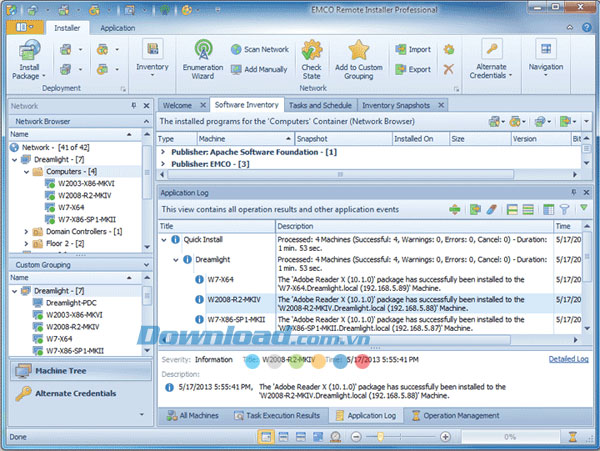
Task: Click the Install Package button
Action: [29, 59]
